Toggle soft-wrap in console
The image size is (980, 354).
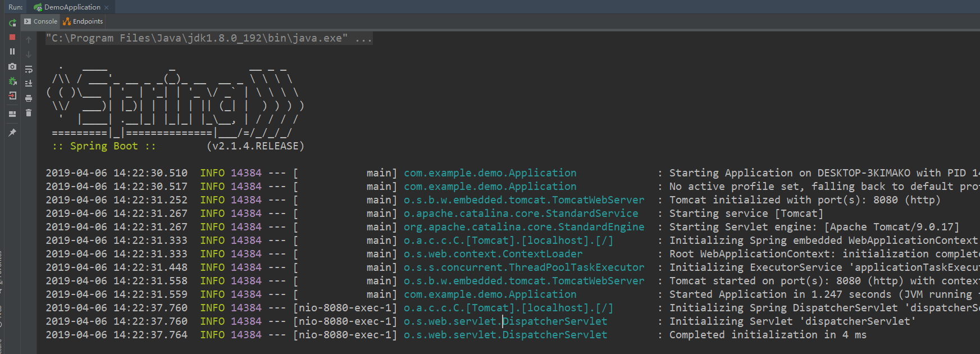[x=29, y=69]
